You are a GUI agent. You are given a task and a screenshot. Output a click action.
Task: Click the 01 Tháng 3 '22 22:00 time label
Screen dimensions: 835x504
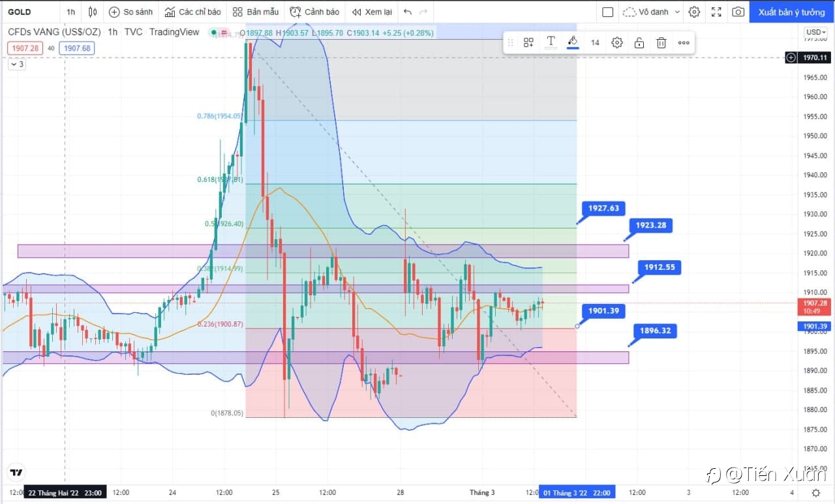click(577, 492)
